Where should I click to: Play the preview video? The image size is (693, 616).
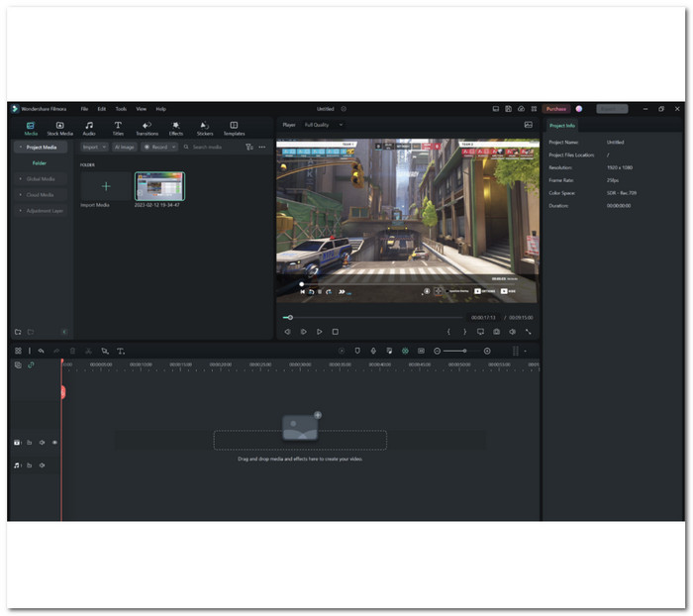click(320, 332)
